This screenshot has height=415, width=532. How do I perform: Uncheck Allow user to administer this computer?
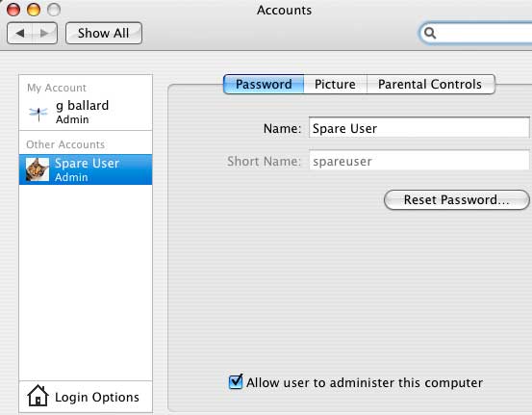(x=236, y=381)
